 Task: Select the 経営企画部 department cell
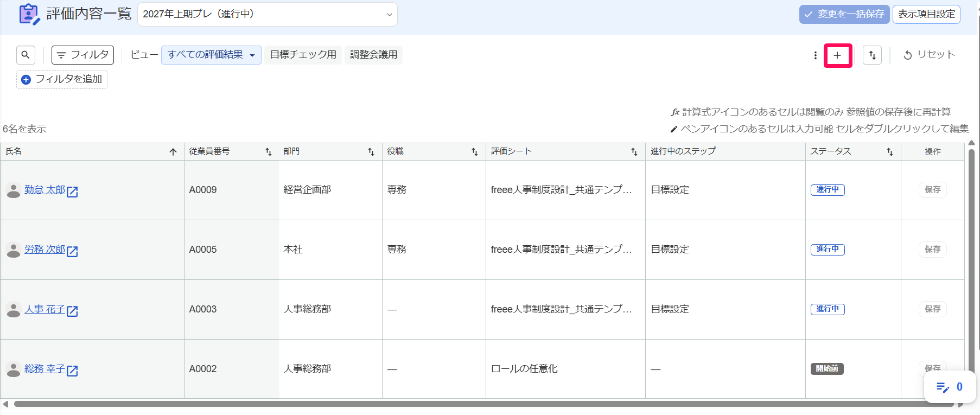pos(330,190)
